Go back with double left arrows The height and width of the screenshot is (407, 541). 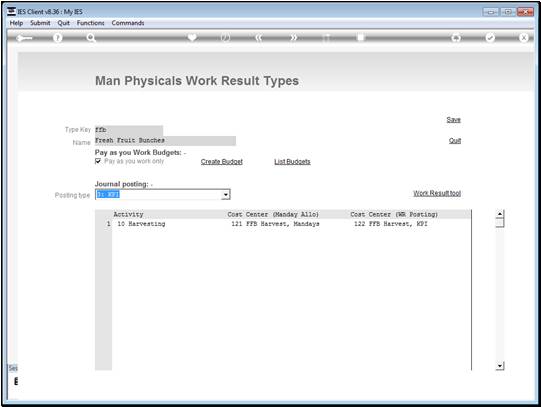click(259, 38)
